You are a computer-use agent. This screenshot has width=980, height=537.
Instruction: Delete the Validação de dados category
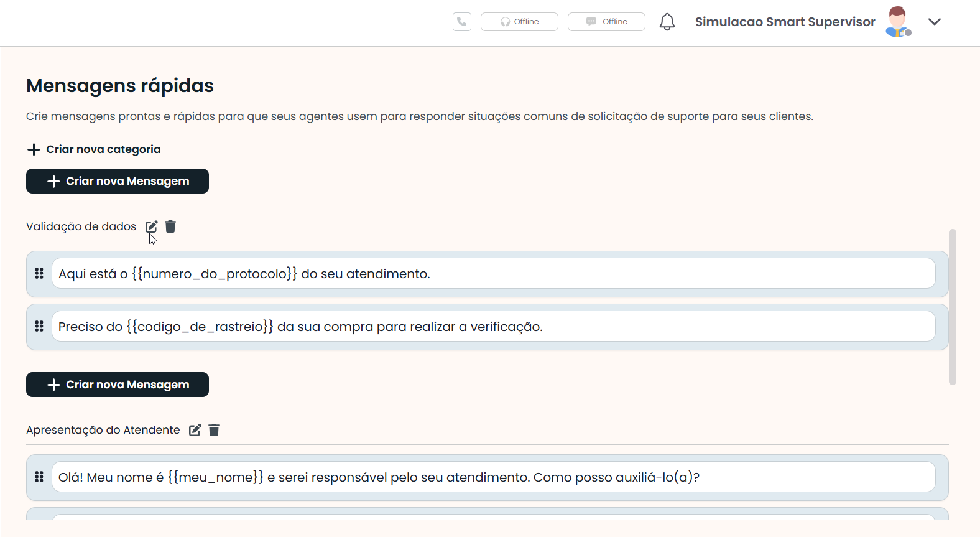point(170,226)
